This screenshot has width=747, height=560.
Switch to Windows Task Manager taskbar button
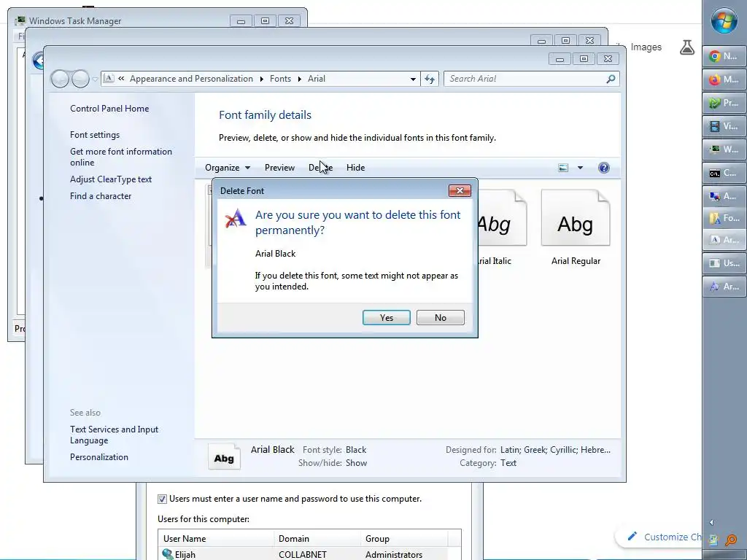[x=724, y=149]
